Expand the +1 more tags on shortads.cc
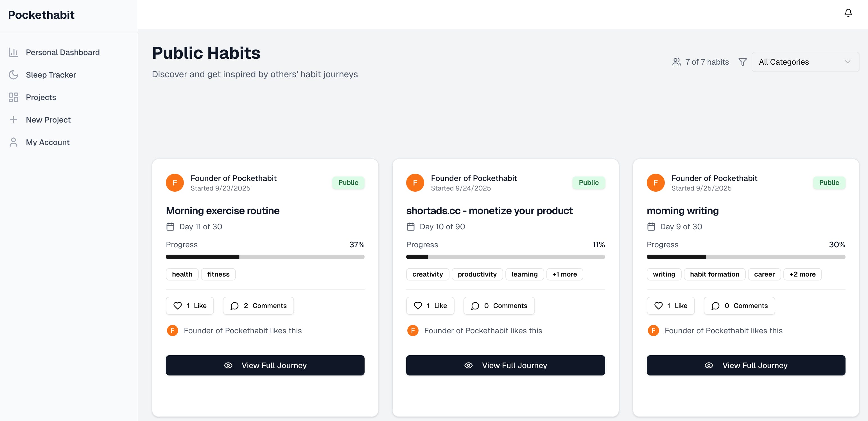 pos(564,274)
